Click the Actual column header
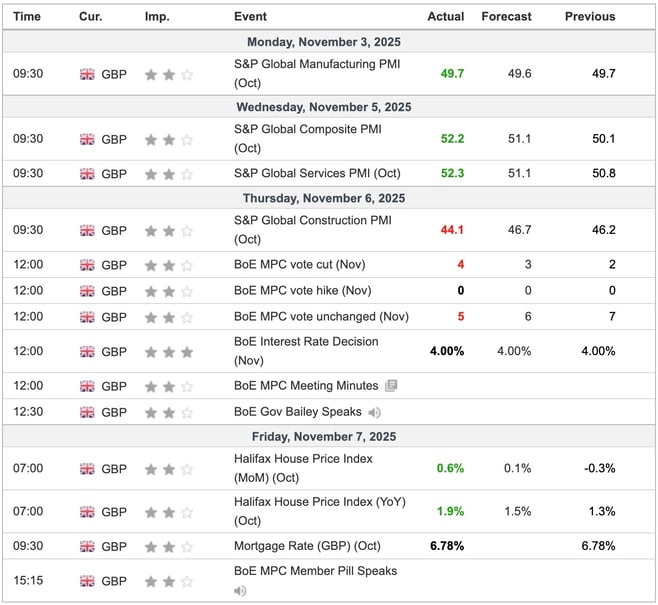The width and height of the screenshot is (658, 605). coord(445,17)
